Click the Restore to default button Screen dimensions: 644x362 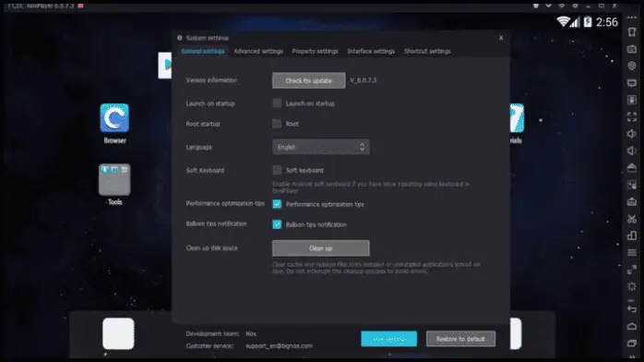pos(460,339)
